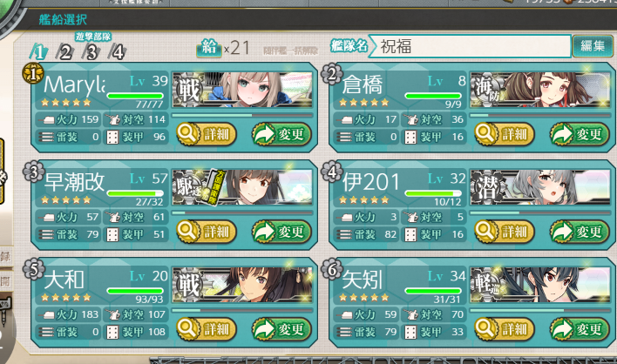Click 編集 to edit fleet name

tap(593, 46)
